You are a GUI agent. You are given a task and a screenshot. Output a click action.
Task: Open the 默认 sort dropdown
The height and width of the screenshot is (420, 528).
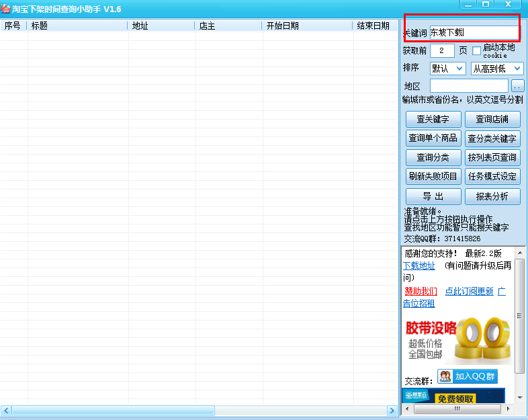[x=448, y=69]
